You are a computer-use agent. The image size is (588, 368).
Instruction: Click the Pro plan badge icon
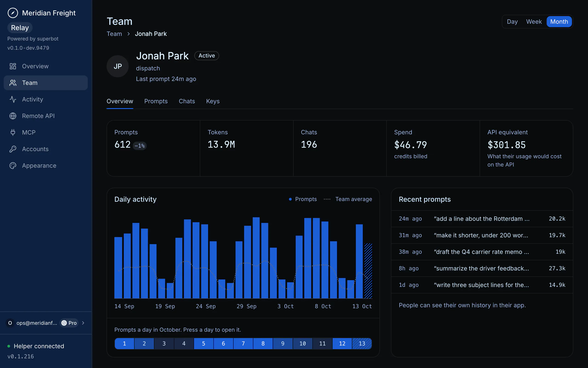[x=64, y=323]
